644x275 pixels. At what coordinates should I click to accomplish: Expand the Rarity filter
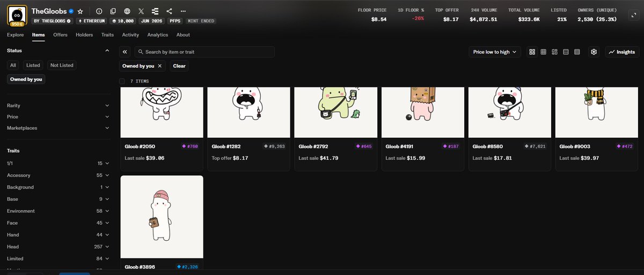pyautogui.click(x=58, y=106)
